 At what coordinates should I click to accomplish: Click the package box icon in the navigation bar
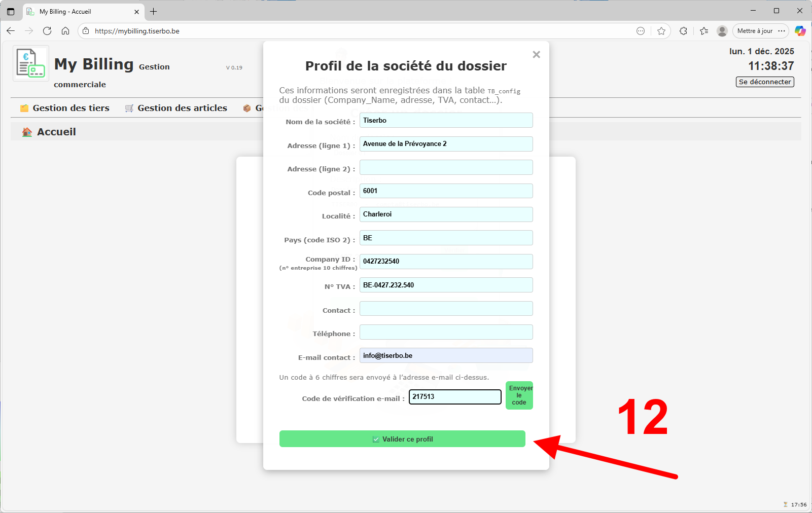tap(248, 107)
